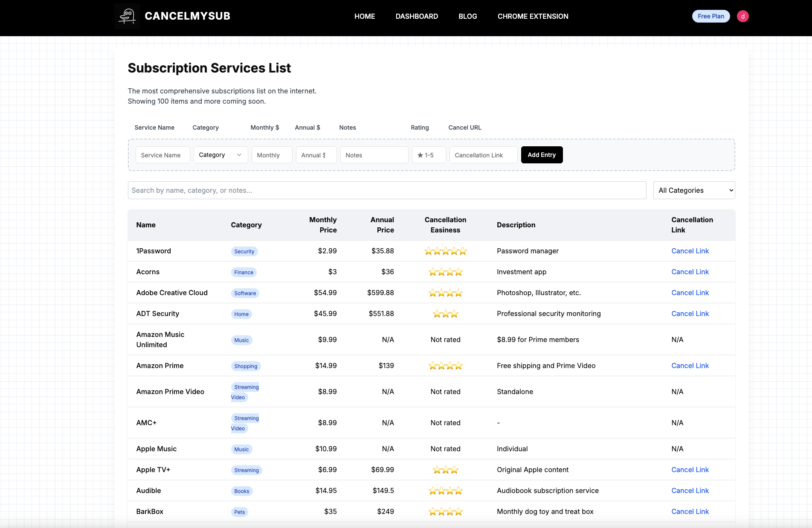
Task: Click the 'AMC+' name cell
Action: pos(146,423)
